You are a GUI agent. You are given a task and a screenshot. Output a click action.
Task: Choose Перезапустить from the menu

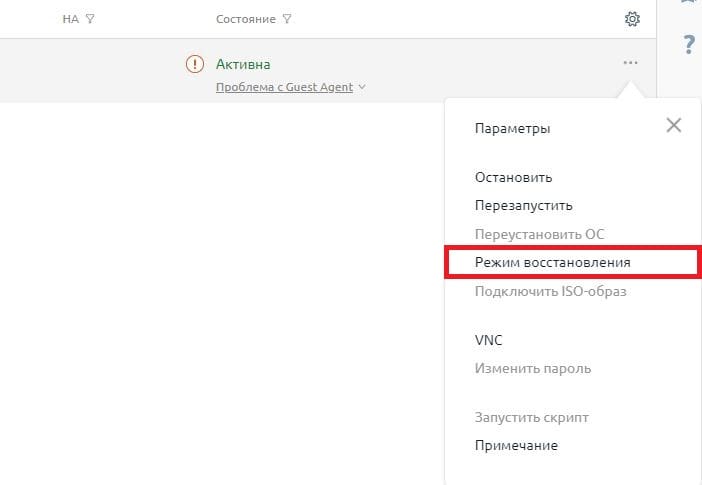point(523,206)
